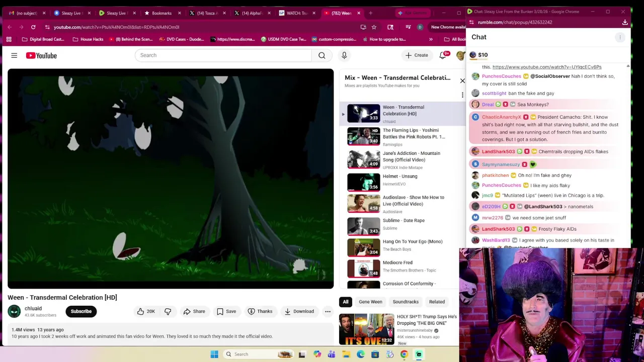Reload the YouTube page
The image size is (644, 362).
(33, 27)
